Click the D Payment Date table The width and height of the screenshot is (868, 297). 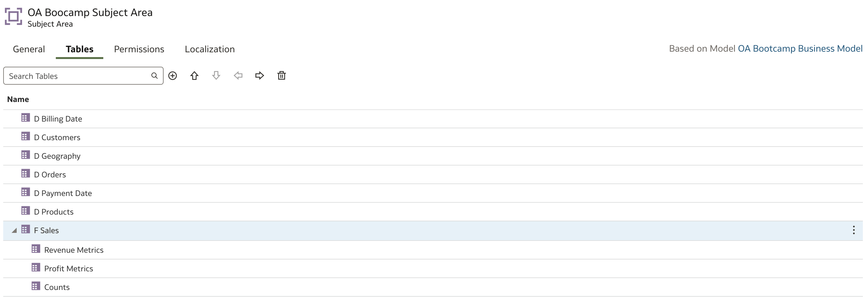click(433, 193)
